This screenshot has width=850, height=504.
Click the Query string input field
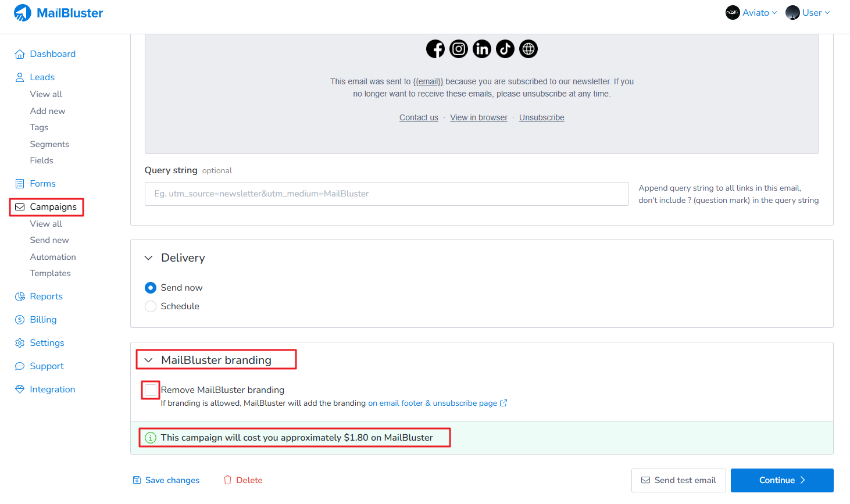click(387, 194)
